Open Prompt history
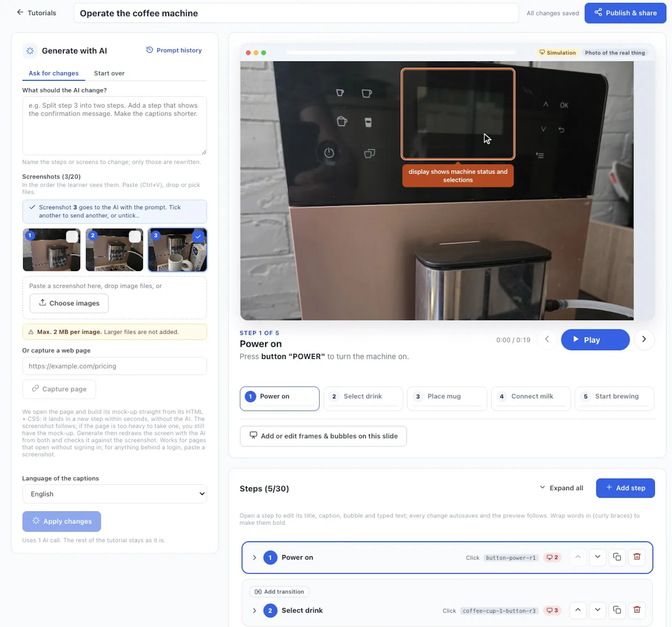This screenshot has height=627, width=672. click(x=174, y=50)
